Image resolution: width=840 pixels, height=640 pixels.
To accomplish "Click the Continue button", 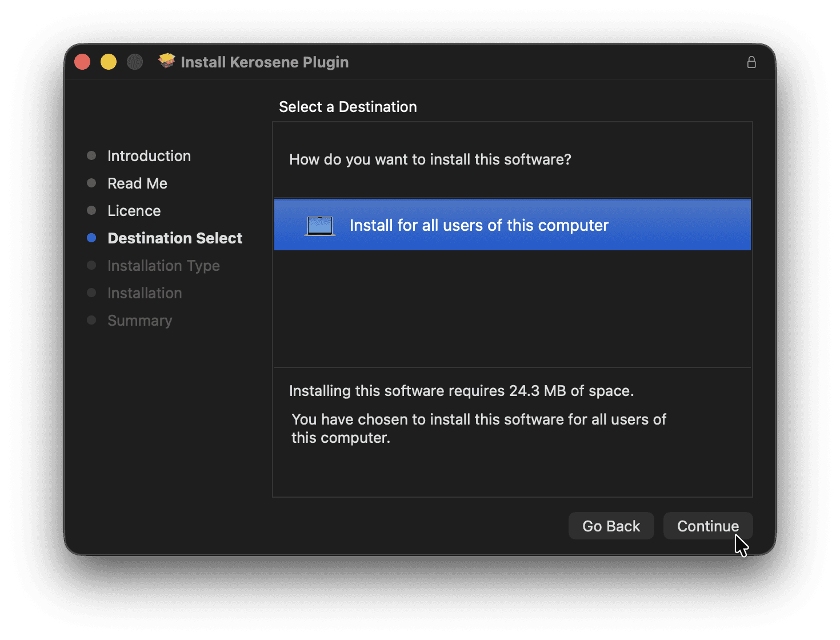I will coord(707,526).
